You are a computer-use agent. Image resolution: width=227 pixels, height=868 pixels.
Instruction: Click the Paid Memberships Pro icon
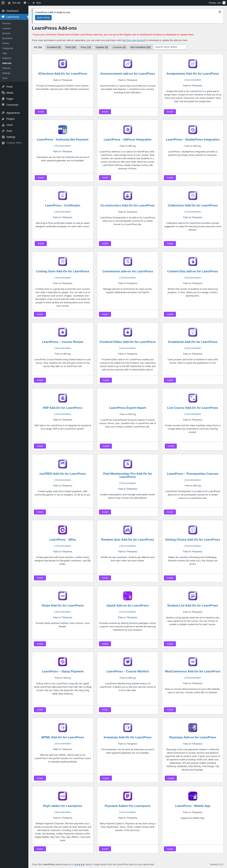pyautogui.click(x=128, y=464)
